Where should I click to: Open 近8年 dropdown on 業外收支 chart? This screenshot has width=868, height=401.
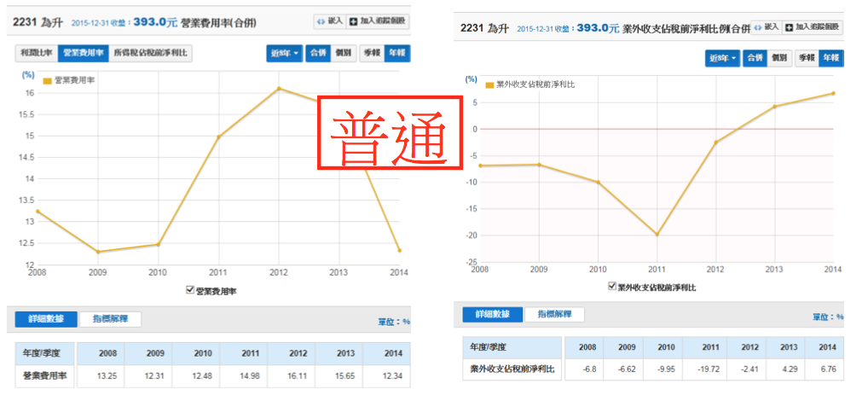pyautogui.click(x=721, y=58)
